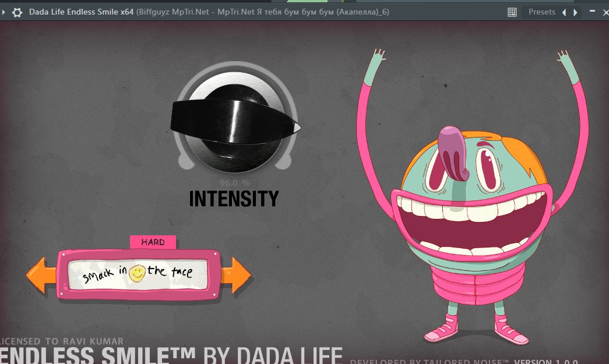Click the INTENSITY label
The height and width of the screenshot is (364, 609).
pyautogui.click(x=234, y=198)
